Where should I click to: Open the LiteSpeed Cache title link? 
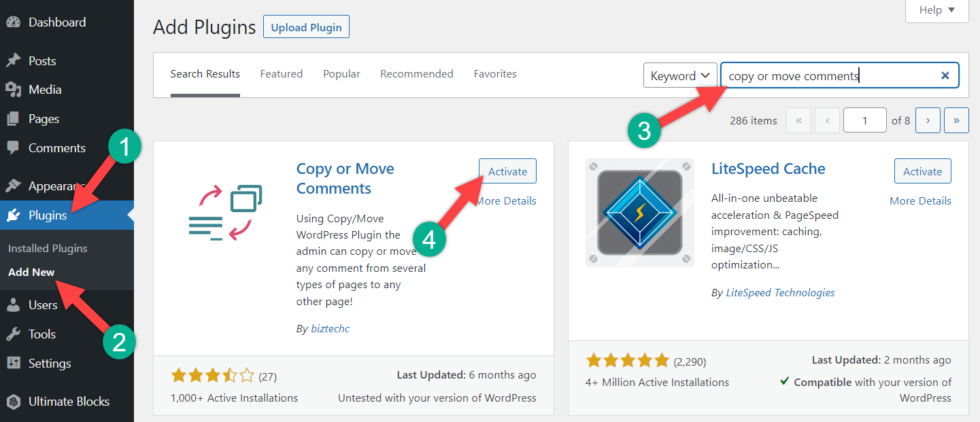[x=768, y=169]
